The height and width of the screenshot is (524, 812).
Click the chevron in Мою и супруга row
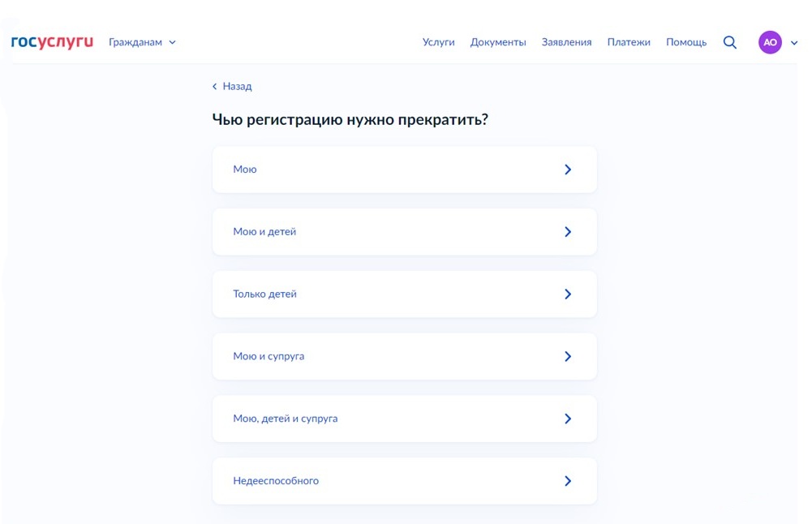(x=568, y=356)
